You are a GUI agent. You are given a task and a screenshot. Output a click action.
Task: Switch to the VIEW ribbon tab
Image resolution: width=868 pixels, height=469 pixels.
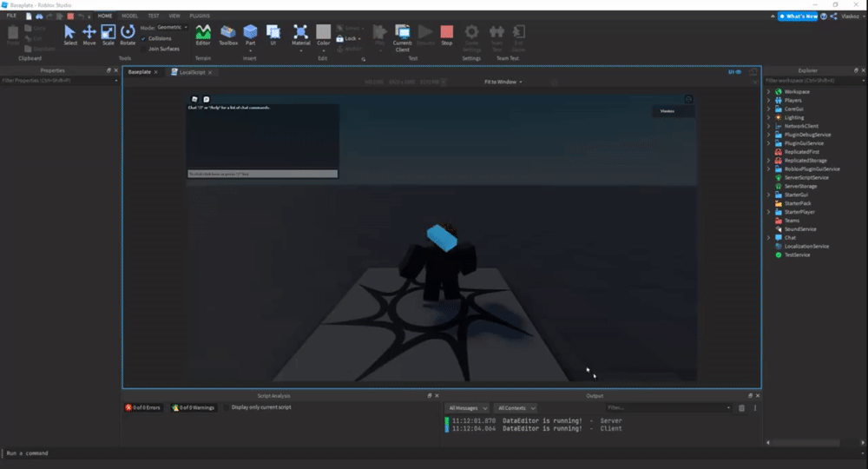[x=174, y=16]
